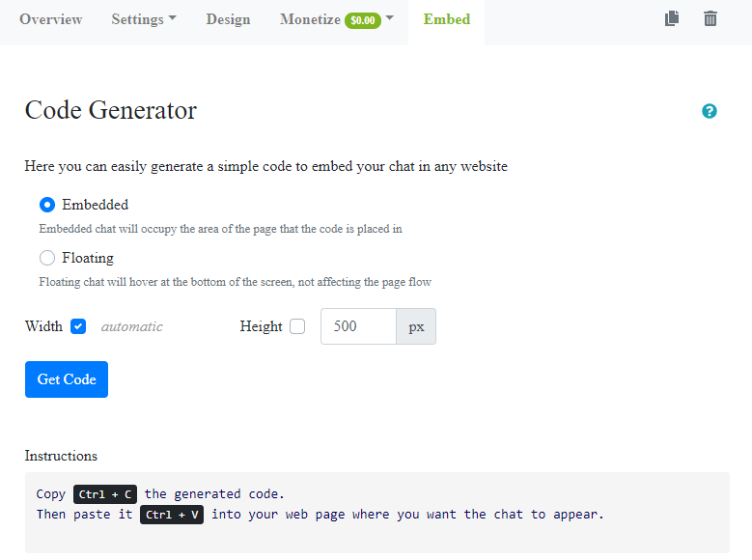Expand the Settings dropdown menu
Image resolution: width=752 pixels, height=560 pixels.
click(x=144, y=19)
